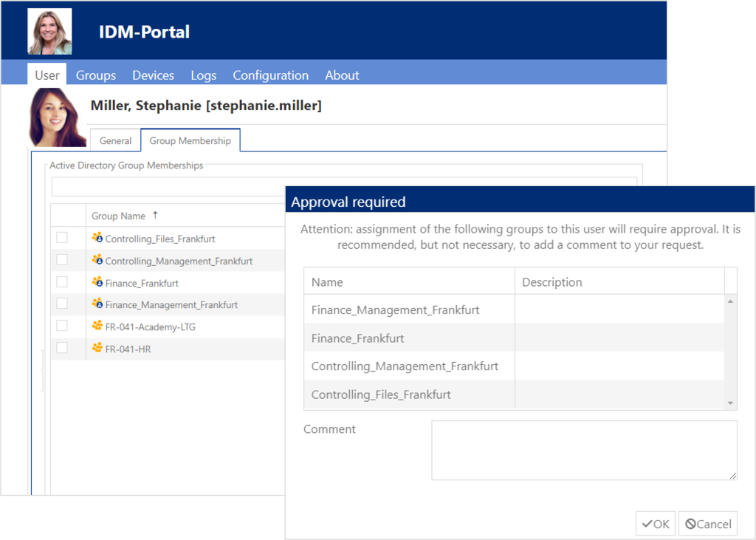Click the group icon beside FR-041-HR
756x540 pixels.
97,347
